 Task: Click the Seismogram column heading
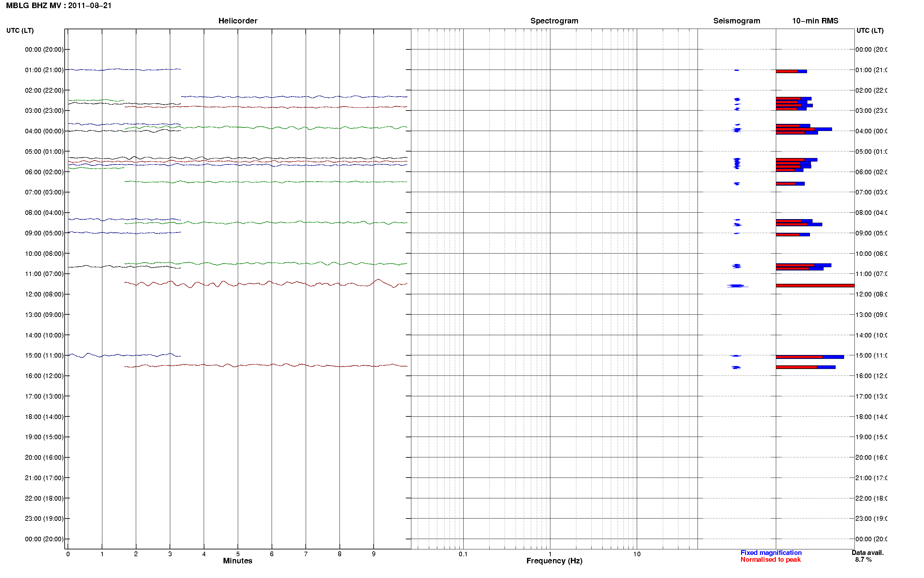(737, 21)
